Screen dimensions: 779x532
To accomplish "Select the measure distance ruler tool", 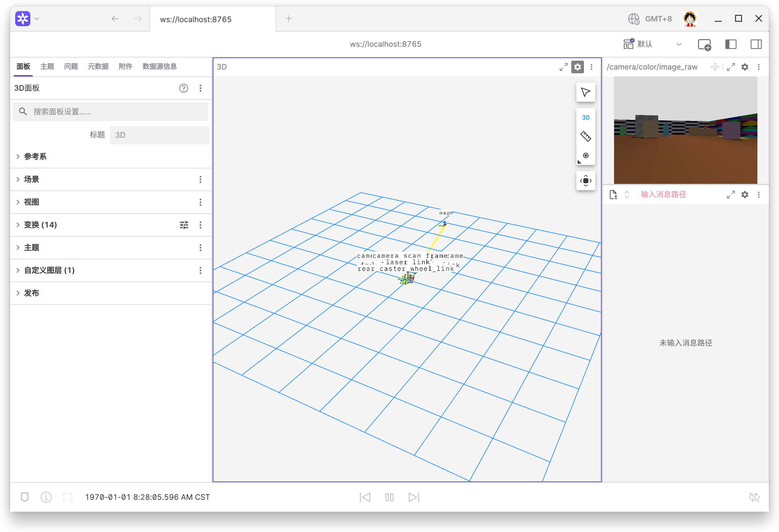I will [586, 136].
